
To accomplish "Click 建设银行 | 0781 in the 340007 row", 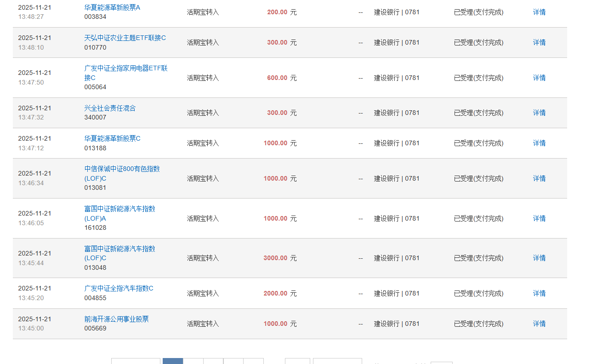I will tap(397, 113).
